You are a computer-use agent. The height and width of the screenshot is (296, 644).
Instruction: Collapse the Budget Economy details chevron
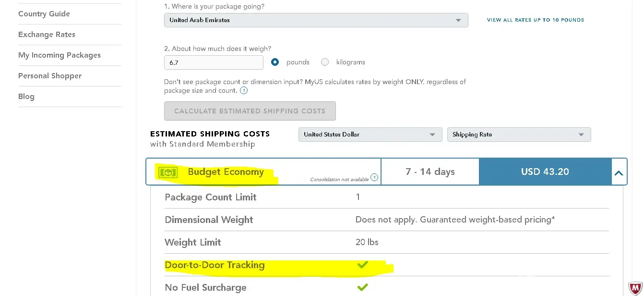pyautogui.click(x=619, y=172)
